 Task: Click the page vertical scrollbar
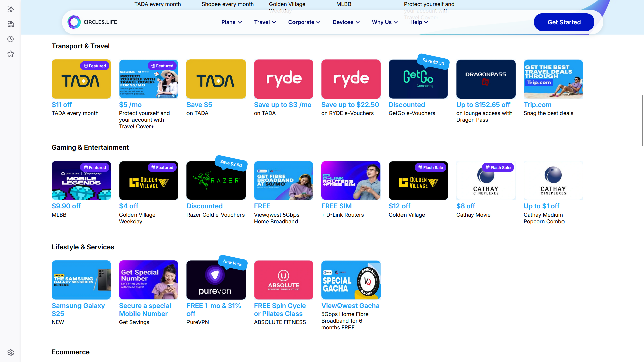pyautogui.click(x=642, y=120)
